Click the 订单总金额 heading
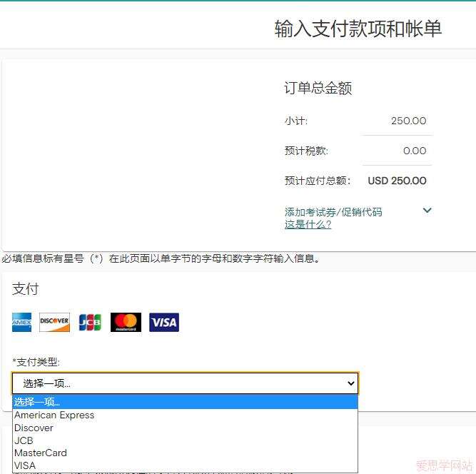Screen dimensions: 476x474 [x=318, y=89]
